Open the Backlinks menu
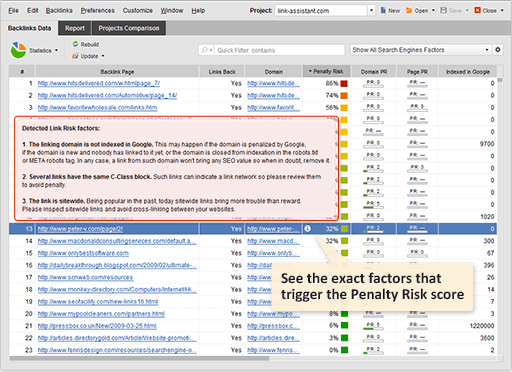Viewport: 512px width, 372px height. (59, 10)
